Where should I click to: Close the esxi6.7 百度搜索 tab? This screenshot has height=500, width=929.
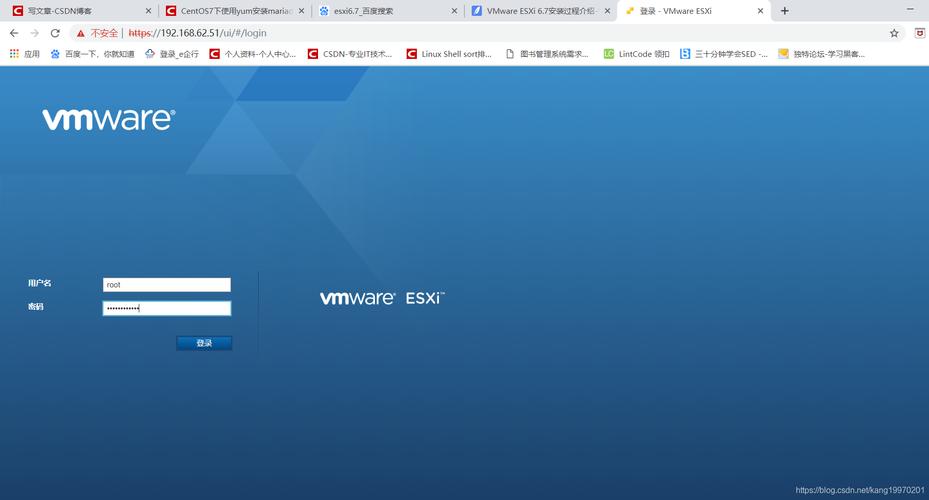point(454,11)
